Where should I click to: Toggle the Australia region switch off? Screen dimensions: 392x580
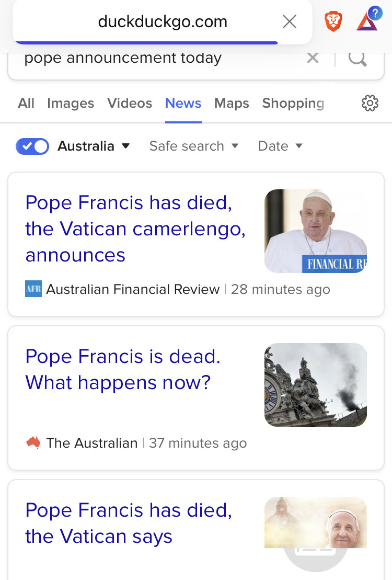coord(32,146)
